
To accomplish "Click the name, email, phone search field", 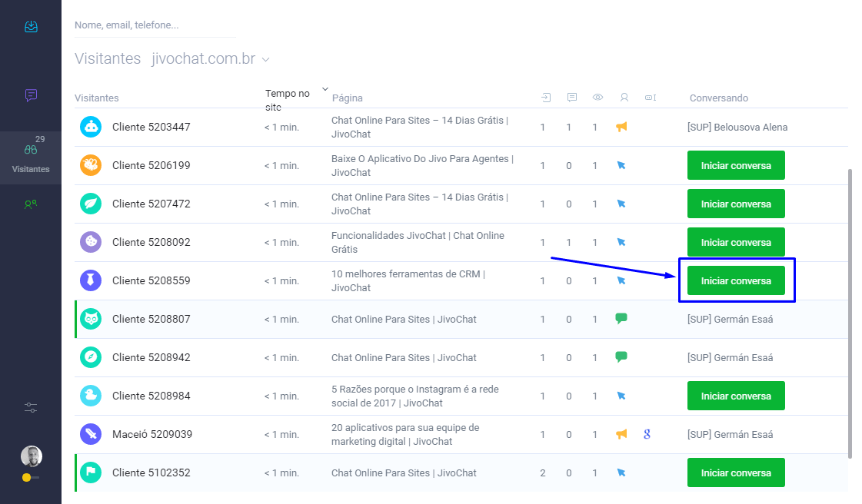I will pos(155,25).
